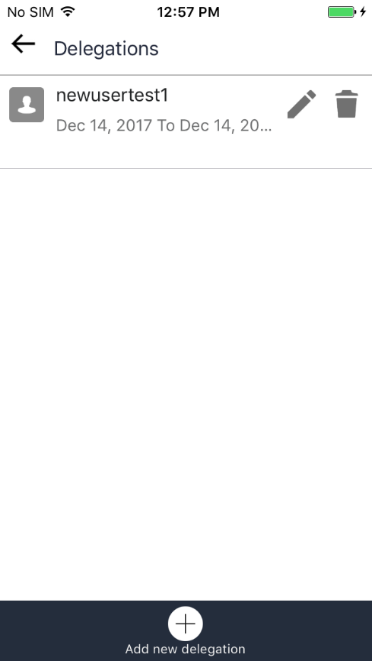Tap the Wi-Fi icon in the status bar
Image resolution: width=372 pixels, height=661 pixels.
(x=67, y=11)
